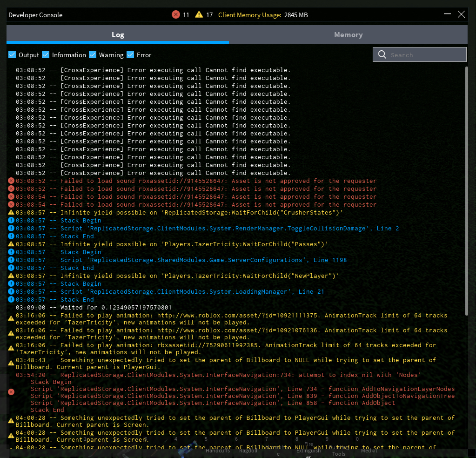Toggle the Error filter checkbox
Viewport: 476px width, 458px height.
130,54
